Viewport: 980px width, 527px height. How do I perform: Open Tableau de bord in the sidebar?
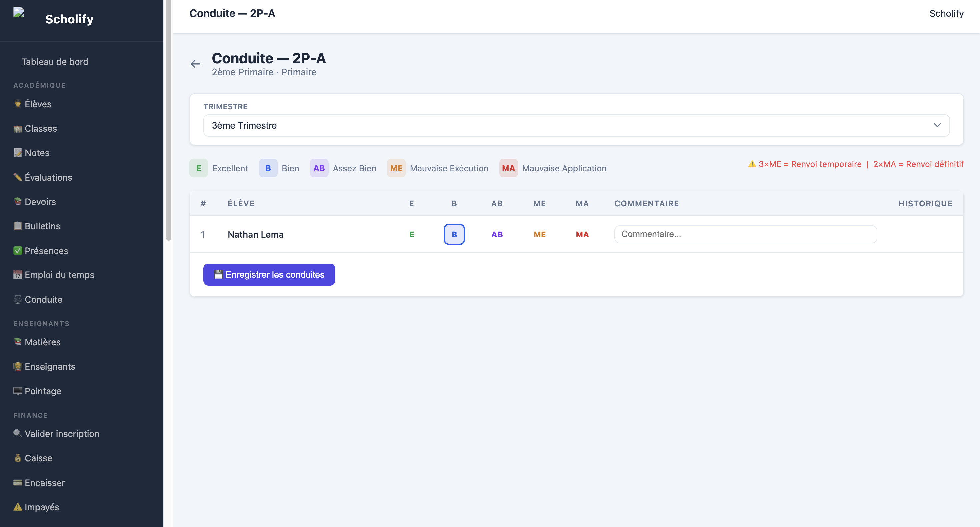coord(55,62)
